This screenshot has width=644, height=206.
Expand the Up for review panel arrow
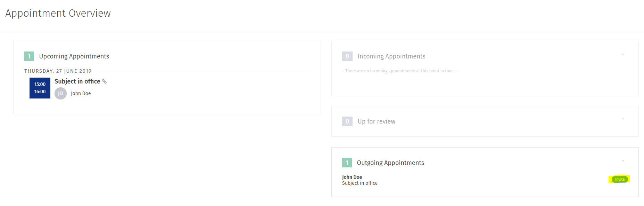pyautogui.click(x=623, y=119)
